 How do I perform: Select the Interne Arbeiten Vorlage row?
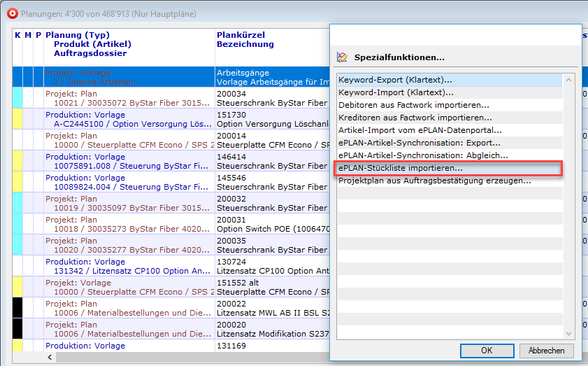point(126,77)
